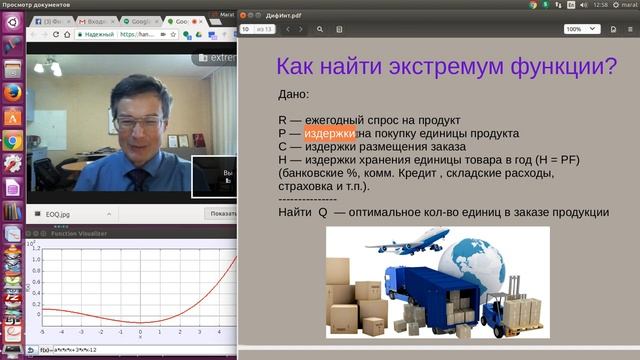The image size is (640, 360).
Task: Expand the EOQ.jpg download options arrow
Action: click(x=109, y=214)
